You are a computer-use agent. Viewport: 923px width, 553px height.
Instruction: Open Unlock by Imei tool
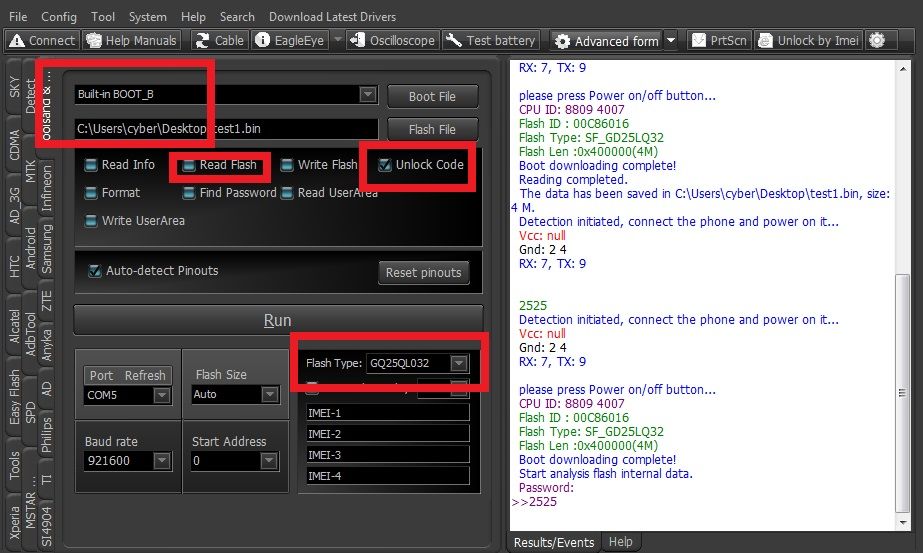[809, 41]
